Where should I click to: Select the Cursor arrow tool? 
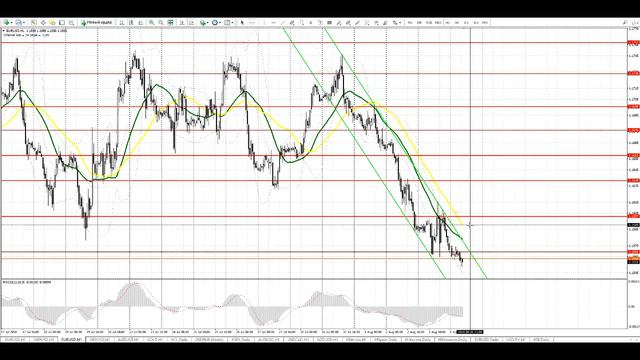pyautogui.click(x=242, y=22)
